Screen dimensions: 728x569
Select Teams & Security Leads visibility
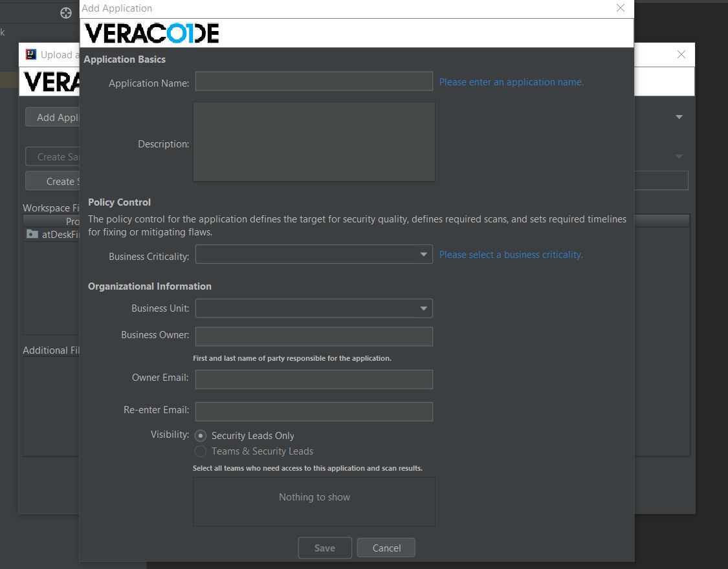(x=201, y=451)
